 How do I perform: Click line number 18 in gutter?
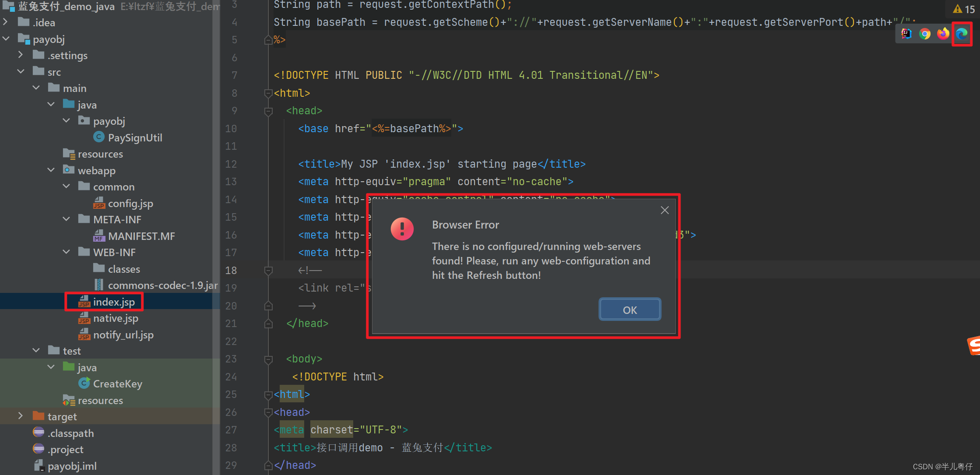pyautogui.click(x=231, y=270)
